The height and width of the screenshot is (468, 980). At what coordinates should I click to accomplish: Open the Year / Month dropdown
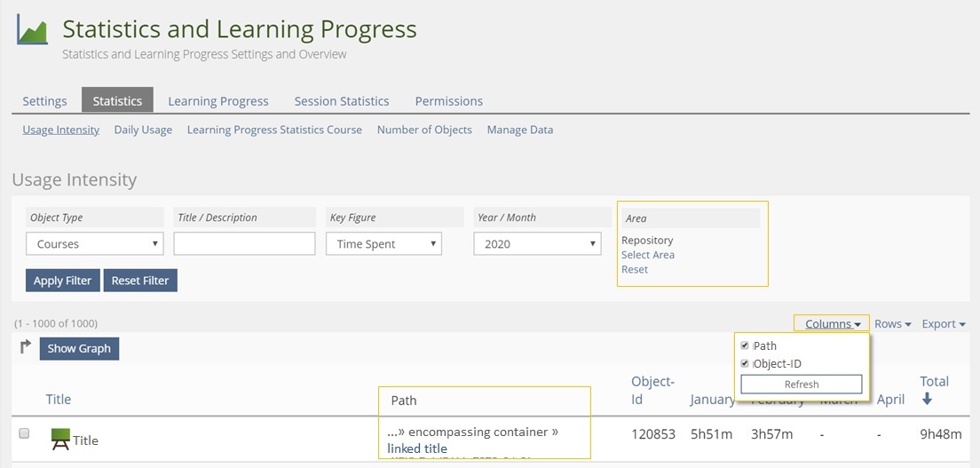click(537, 244)
